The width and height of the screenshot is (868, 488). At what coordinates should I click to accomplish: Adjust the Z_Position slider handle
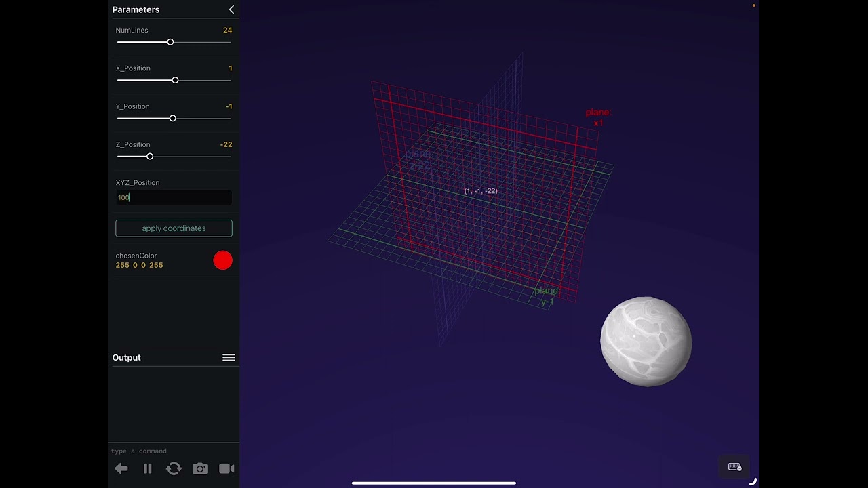pyautogui.click(x=150, y=157)
